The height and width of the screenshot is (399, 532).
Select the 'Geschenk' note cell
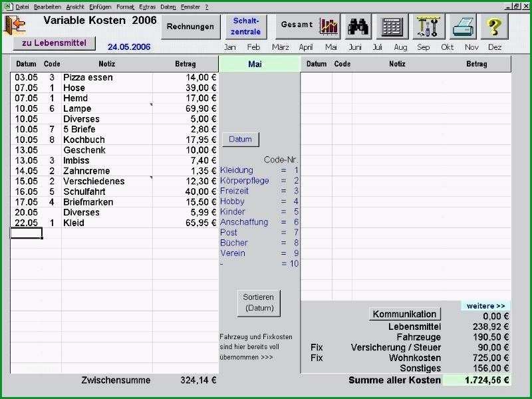pyautogui.click(x=107, y=150)
